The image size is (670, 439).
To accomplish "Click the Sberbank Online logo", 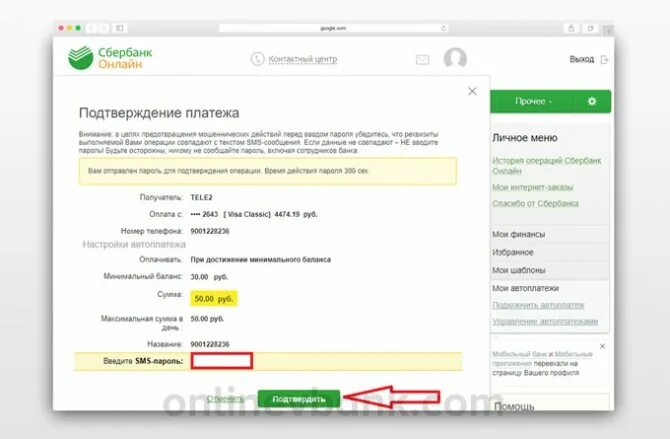I will pyautogui.click(x=110, y=58).
